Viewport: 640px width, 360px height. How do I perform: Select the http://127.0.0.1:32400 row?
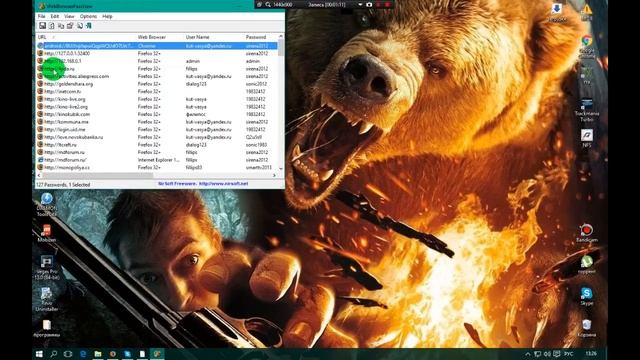point(157,53)
